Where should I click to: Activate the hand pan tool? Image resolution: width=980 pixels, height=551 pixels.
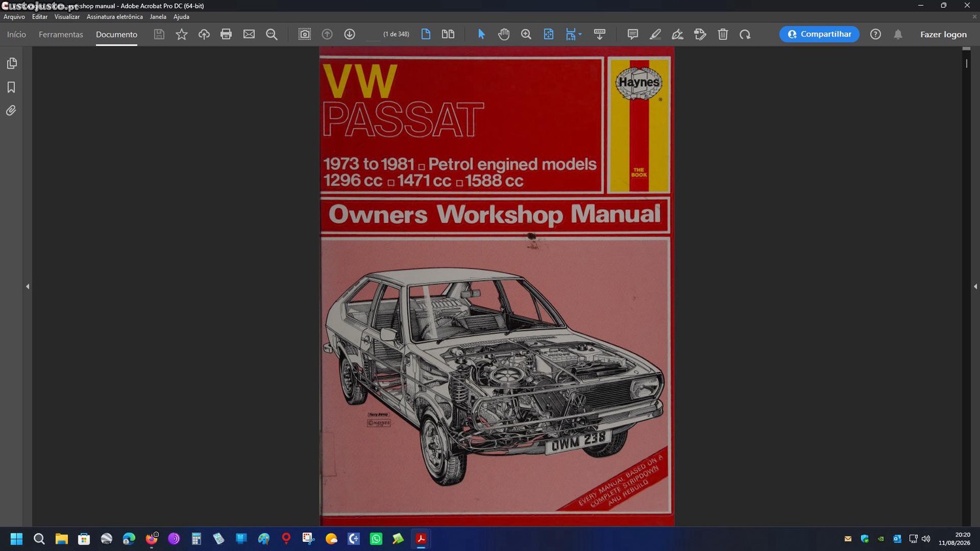(504, 35)
